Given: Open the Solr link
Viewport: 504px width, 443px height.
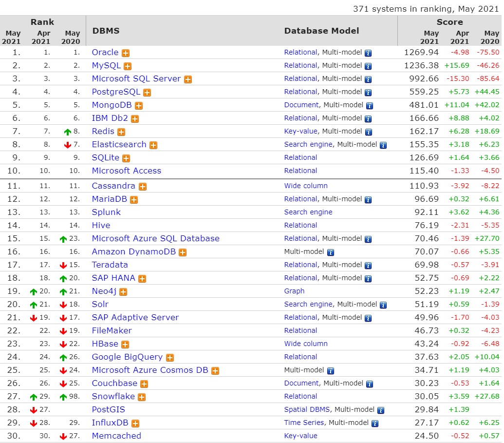Looking at the screenshot, I should 100,304.
